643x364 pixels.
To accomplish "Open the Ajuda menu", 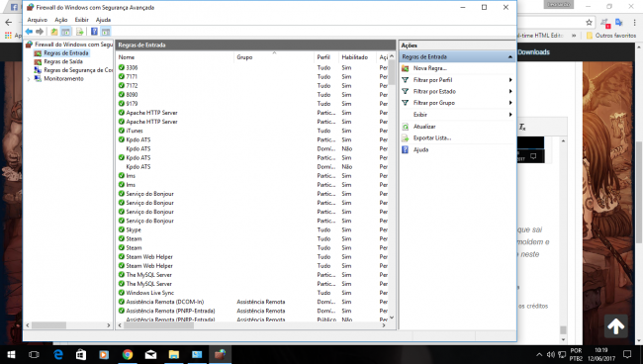I will click(x=103, y=20).
